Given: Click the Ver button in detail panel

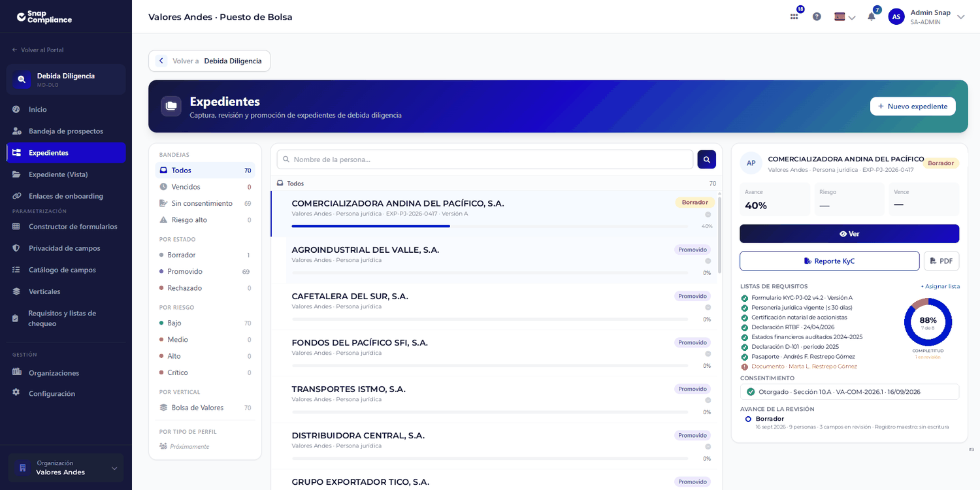Looking at the screenshot, I should (x=849, y=234).
